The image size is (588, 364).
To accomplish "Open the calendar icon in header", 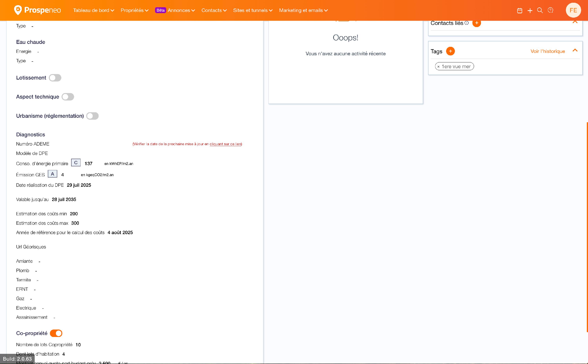I will point(519,11).
